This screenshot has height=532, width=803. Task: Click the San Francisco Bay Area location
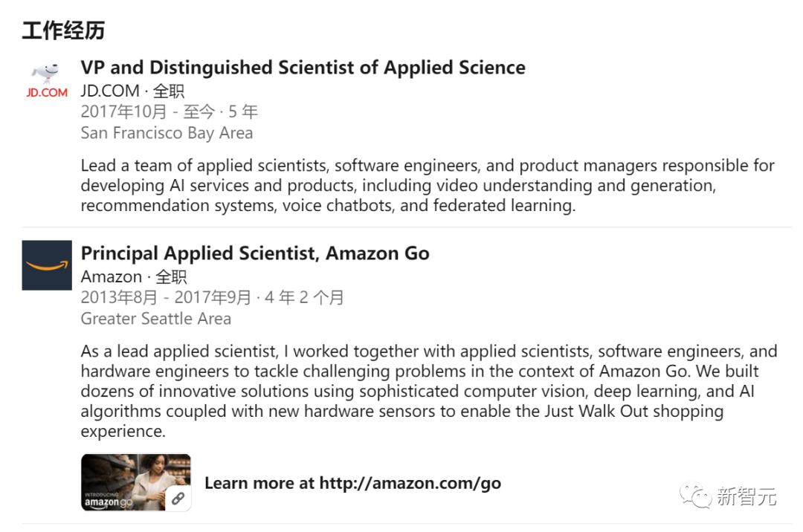pyautogui.click(x=167, y=133)
